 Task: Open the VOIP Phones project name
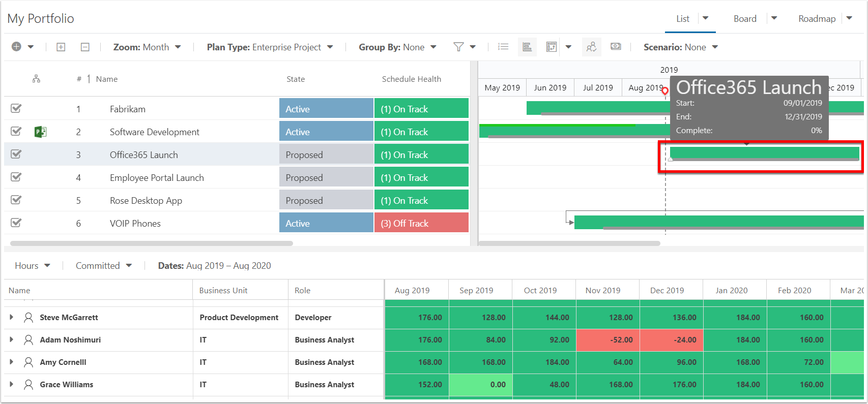135,224
